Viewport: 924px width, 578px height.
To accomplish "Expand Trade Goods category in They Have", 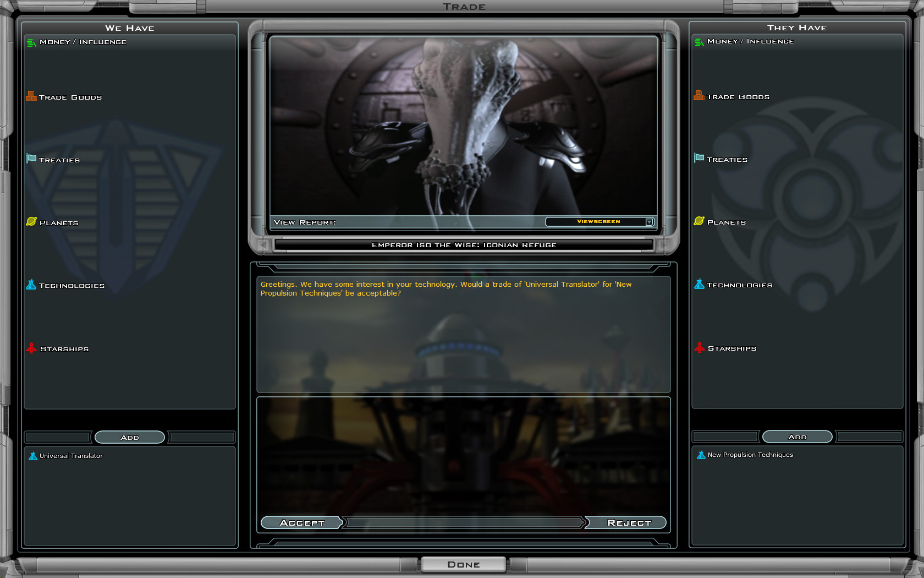I will pyautogui.click(x=738, y=97).
